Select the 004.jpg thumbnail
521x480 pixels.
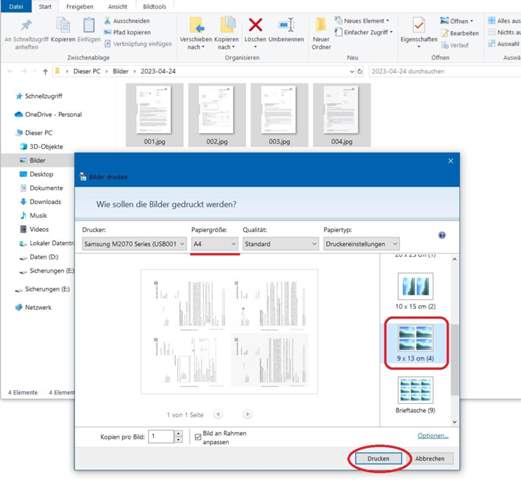(x=342, y=115)
